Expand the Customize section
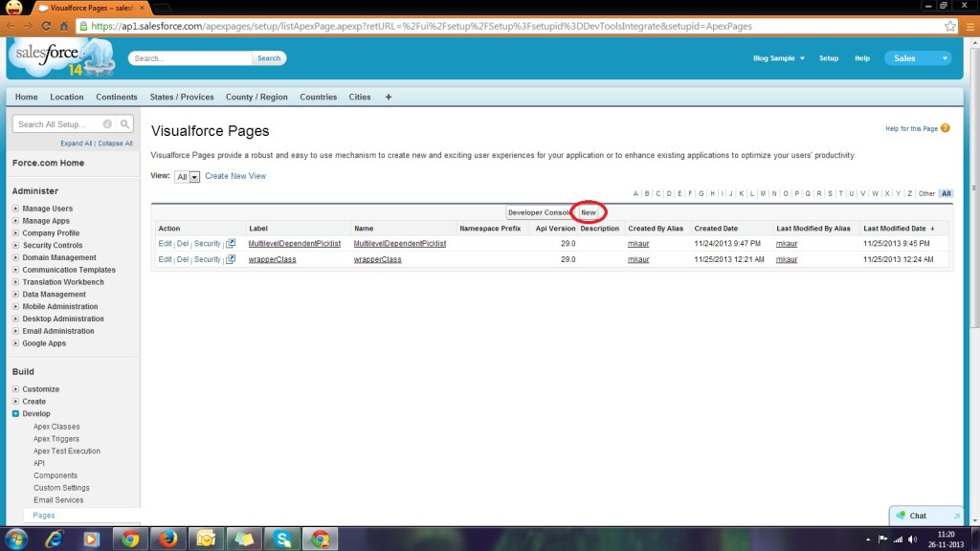Image resolution: width=980 pixels, height=551 pixels. [15, 388]
